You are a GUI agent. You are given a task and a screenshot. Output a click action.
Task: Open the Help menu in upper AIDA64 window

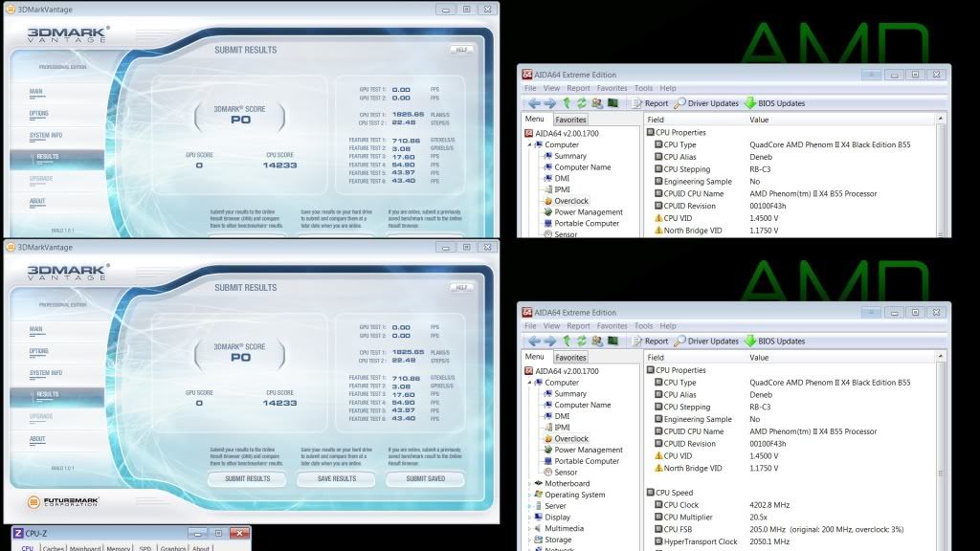point(667,88)
